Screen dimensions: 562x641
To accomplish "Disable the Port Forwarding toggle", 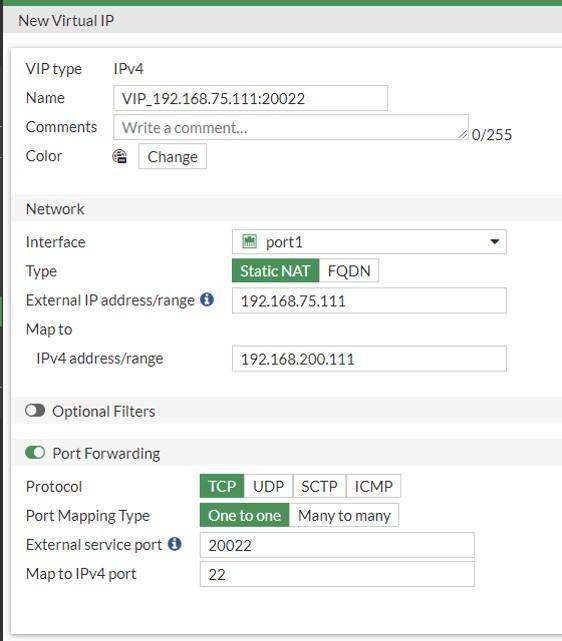I will [x=35, y=453].
